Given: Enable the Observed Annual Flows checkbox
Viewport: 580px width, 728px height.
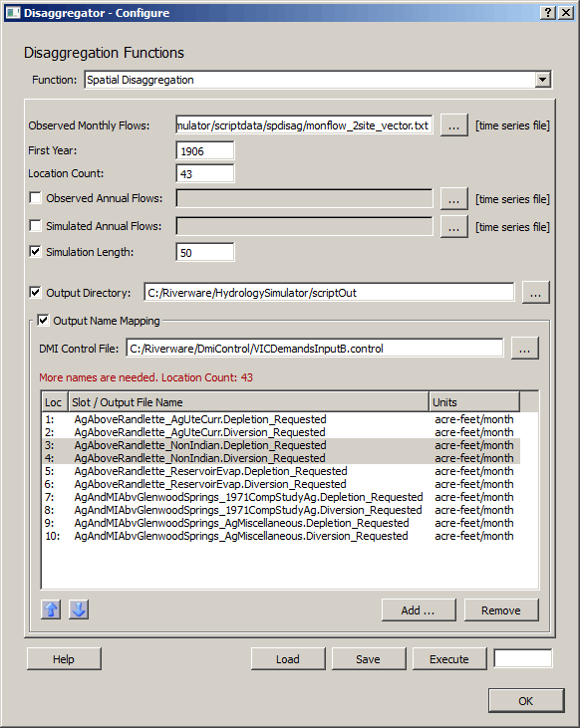Looking at the screenshot, I should click(x=35, y=198).
